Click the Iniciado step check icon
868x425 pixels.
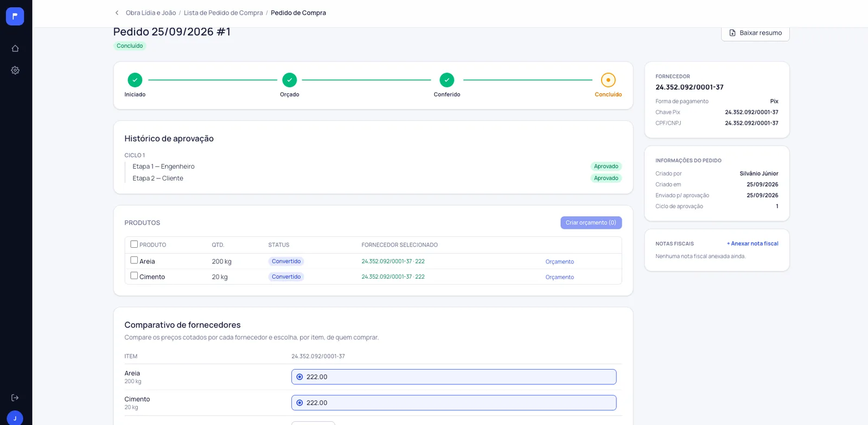click(x=135, y=80)
